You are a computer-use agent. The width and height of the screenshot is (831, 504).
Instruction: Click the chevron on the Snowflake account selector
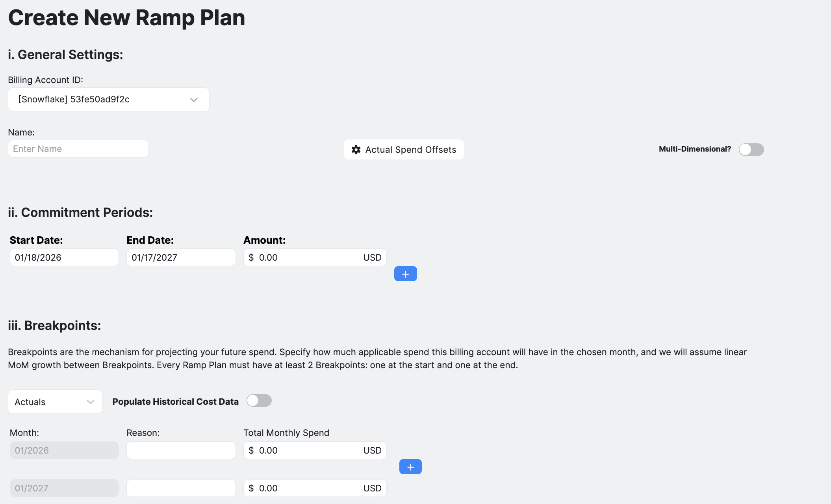[x=193, y=99]
